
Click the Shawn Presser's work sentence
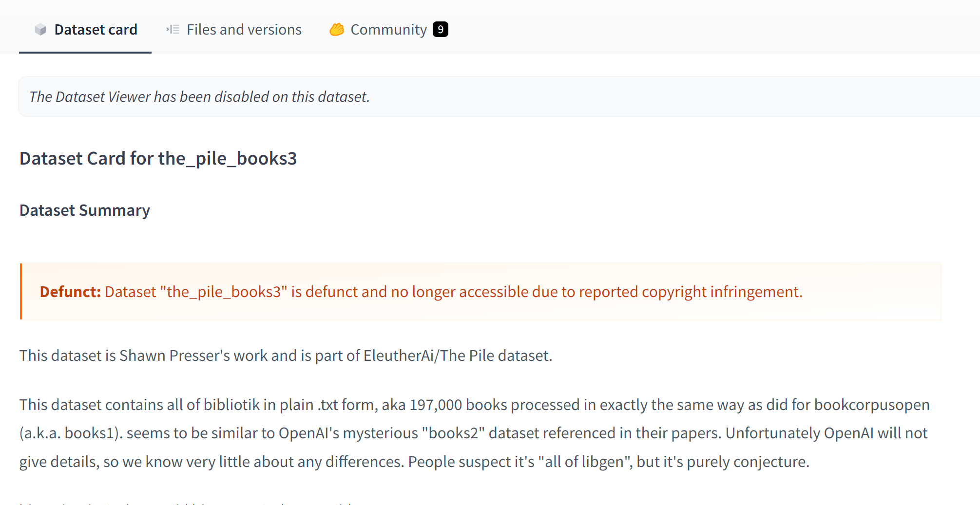pos(286,355)
